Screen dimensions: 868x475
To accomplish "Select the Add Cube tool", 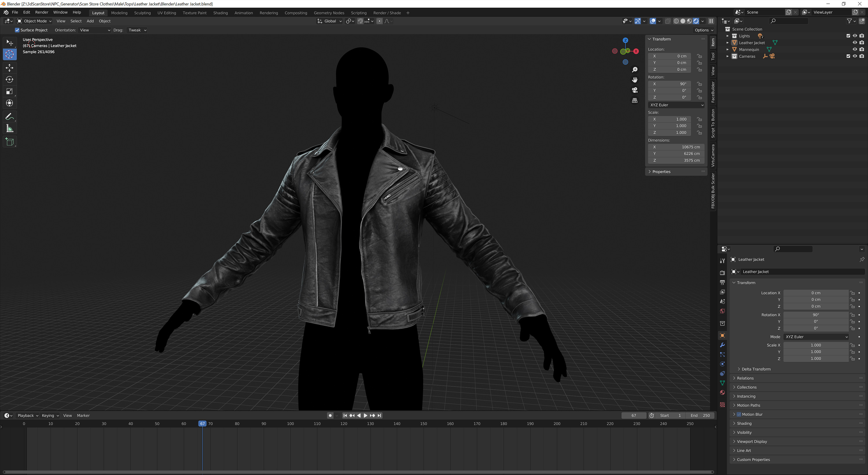I will (10, 142).
